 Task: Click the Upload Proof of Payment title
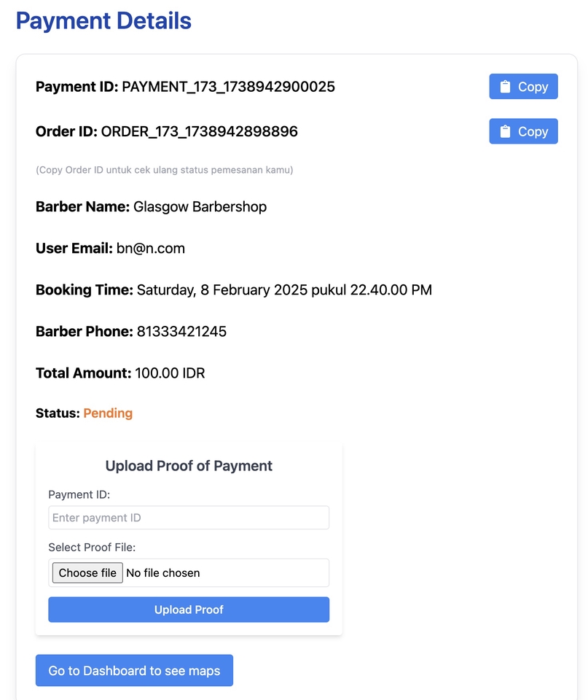tap(189, 466)
